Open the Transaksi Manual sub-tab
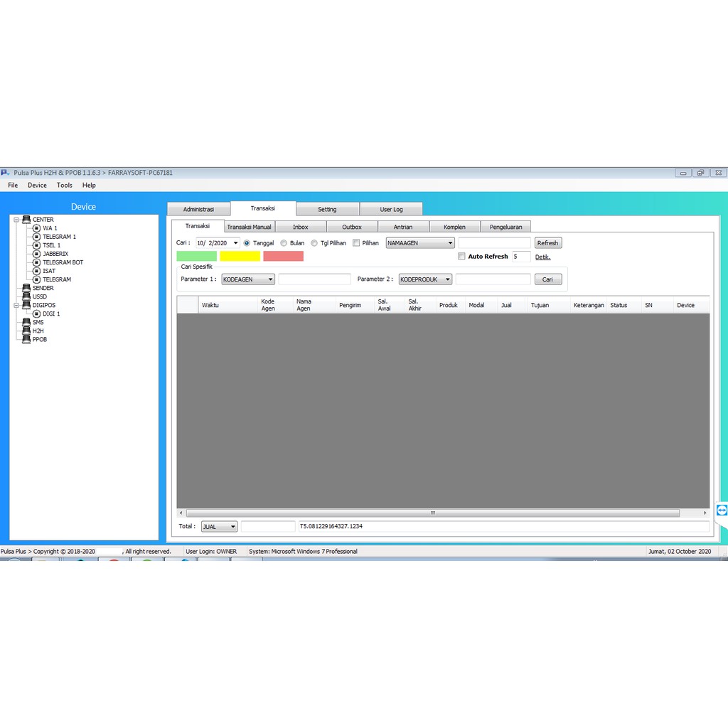Image resolution: width=728 pixels, height=728 pixels. tap(250, 227)
